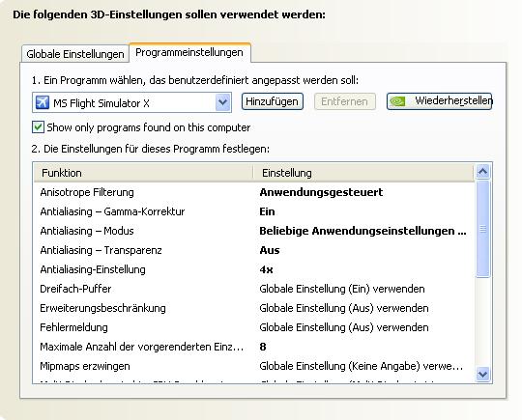Click the 4x antialiasing value

coord(266,269)
